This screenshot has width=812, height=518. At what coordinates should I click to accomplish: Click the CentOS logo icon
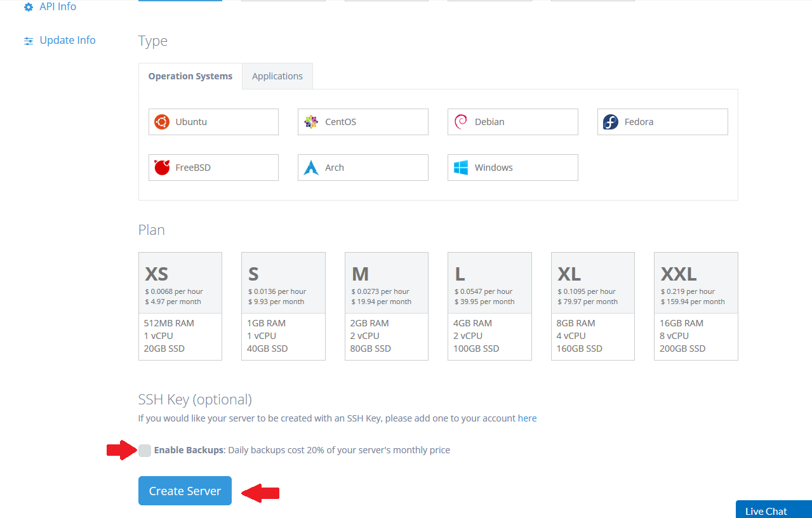coord(311,122)
